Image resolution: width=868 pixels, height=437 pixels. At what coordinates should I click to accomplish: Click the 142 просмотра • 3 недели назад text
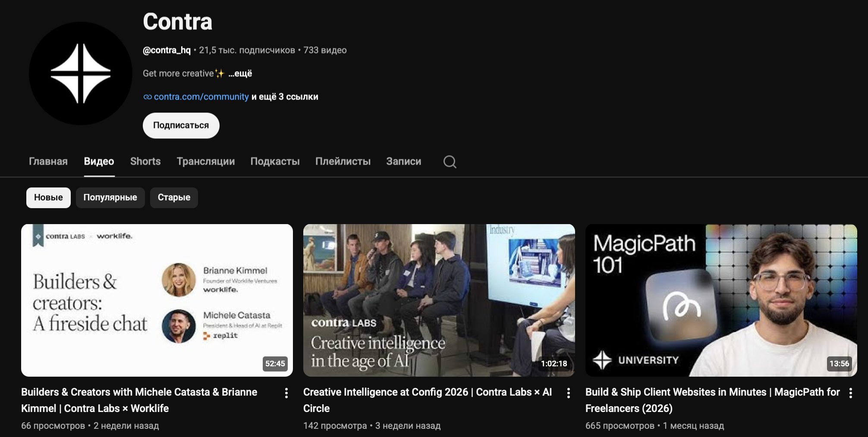tap(372, 426)
